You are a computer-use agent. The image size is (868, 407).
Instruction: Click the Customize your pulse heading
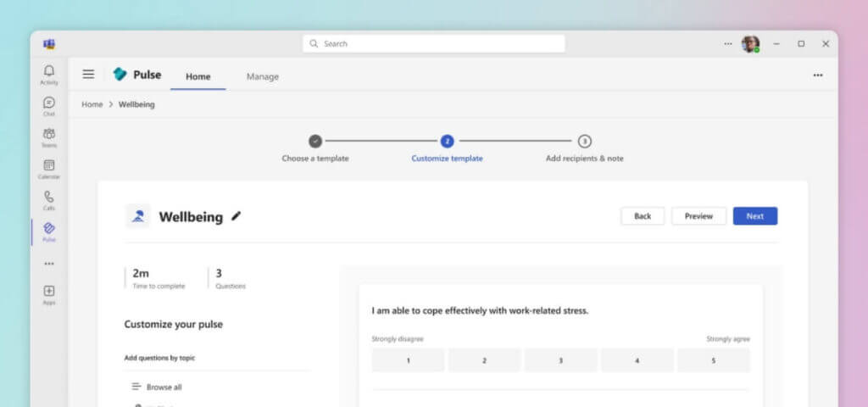[173, 325]
